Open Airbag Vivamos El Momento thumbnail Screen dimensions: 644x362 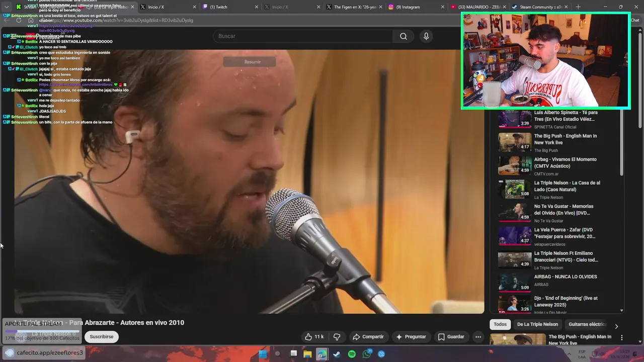point(515,165)
